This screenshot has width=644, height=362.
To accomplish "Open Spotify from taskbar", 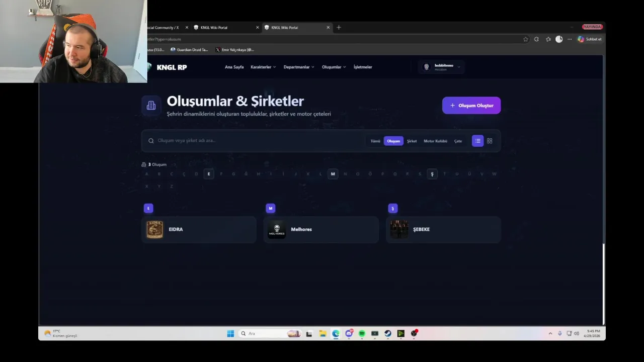I will (362, 333).
